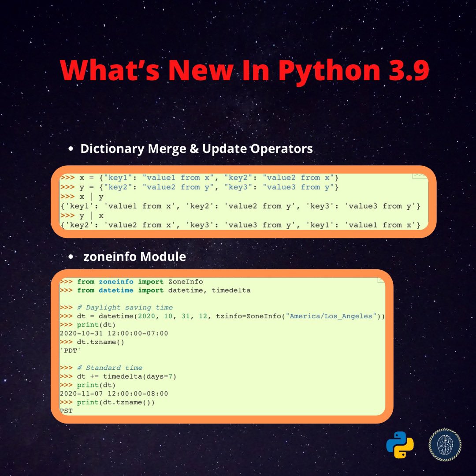Click the "2020-11-07 12:00:00-08:00" output
Viewport: 476px width, 476px height.
[x=114, y=394]
